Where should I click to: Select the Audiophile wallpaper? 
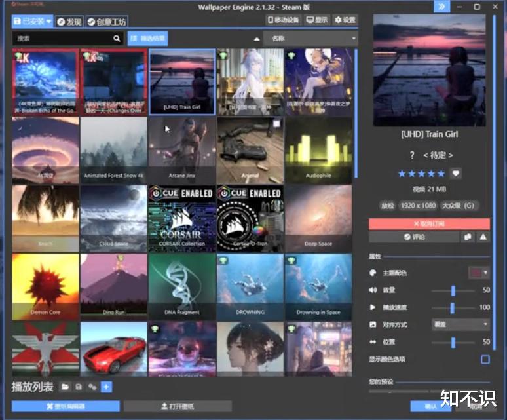(x=318, y=150)
